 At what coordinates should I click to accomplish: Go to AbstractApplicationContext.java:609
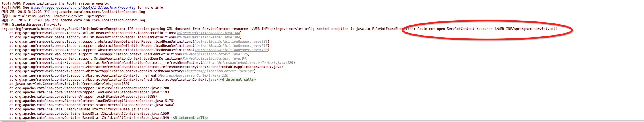point(219,71)
